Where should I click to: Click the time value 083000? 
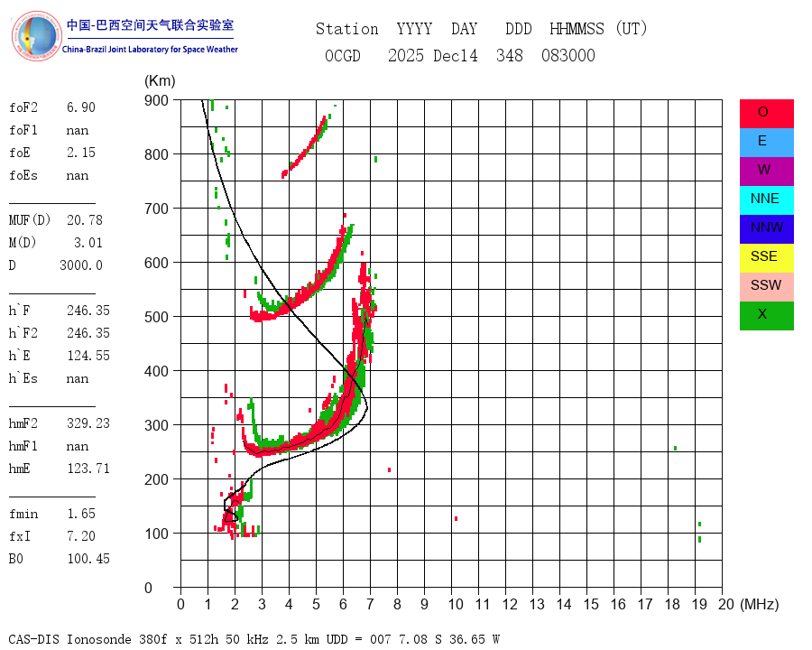point(568,55)
